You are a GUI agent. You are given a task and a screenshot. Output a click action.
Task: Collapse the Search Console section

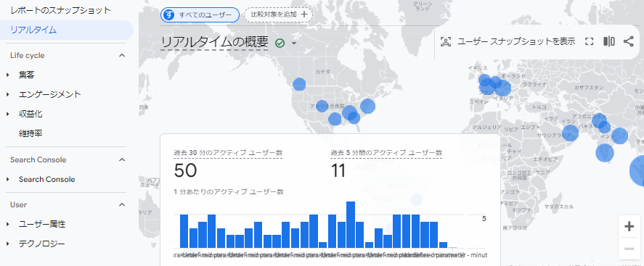122,159
